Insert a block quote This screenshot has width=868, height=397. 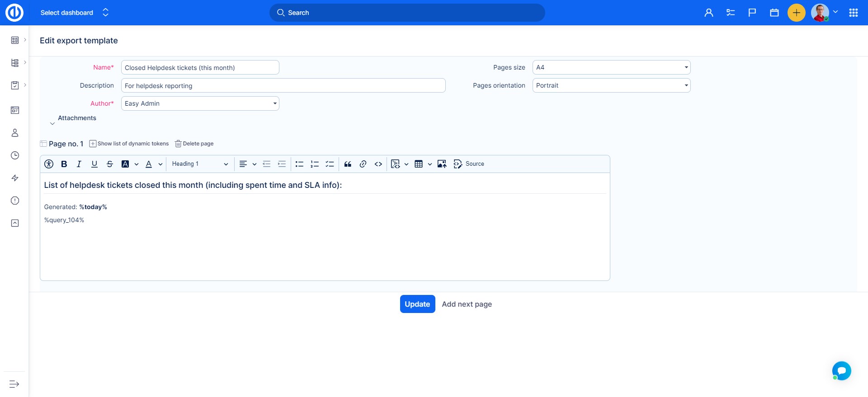click(348, 164)
